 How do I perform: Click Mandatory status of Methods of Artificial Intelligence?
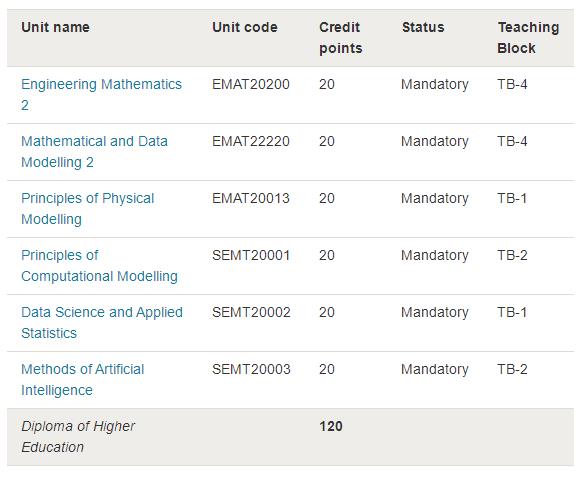coord(435,370)
